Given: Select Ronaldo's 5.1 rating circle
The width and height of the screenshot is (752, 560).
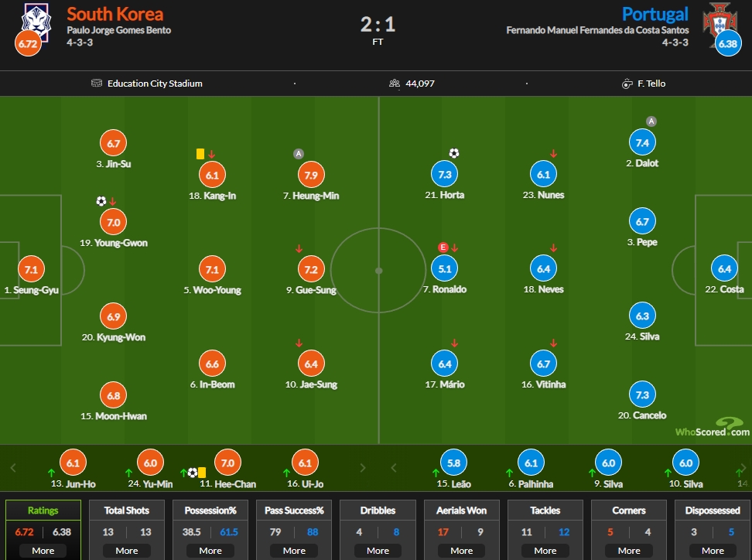Looking at the screenshot, I should [445, 269].
